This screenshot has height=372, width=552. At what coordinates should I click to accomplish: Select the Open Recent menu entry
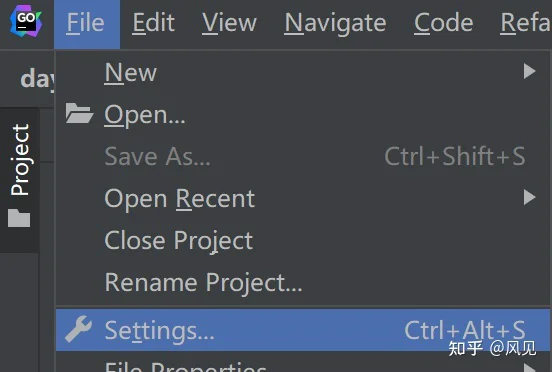click(303, 198)
